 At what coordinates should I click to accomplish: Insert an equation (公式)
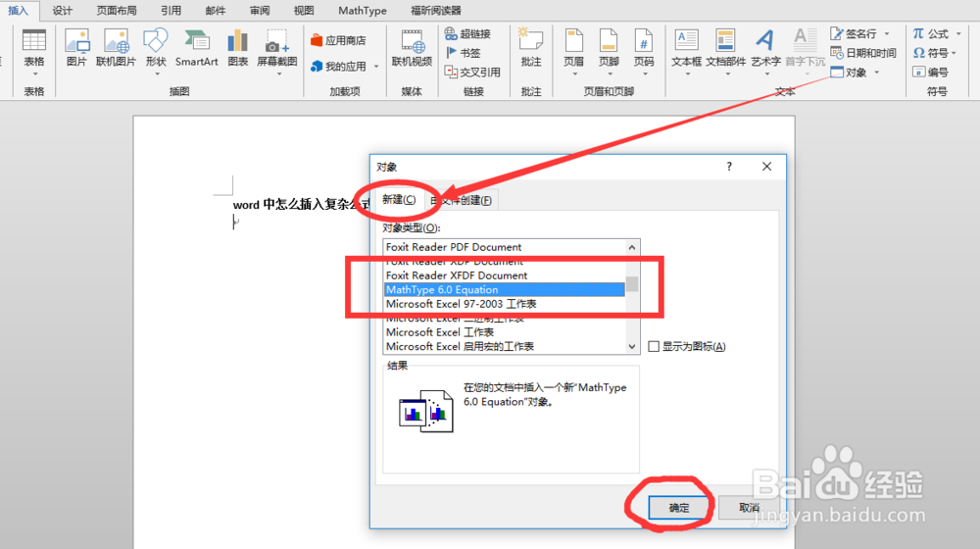point(930,33)
